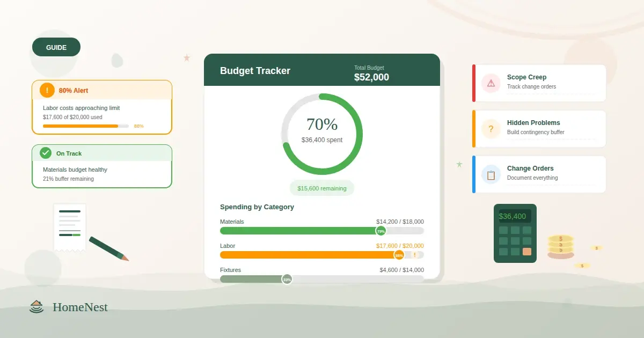Open the $15,600 remaining badge
Screen dimensions: 644x338
(322, 188)
